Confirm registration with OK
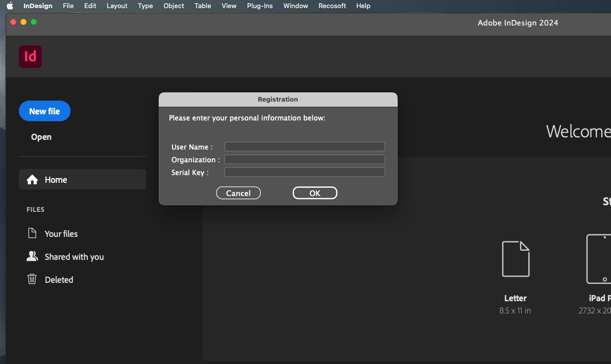611x364 pixels. tap(315, 193)
